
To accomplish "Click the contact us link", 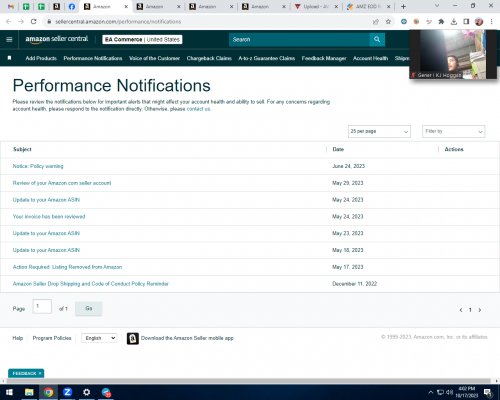I will (198, 109).
